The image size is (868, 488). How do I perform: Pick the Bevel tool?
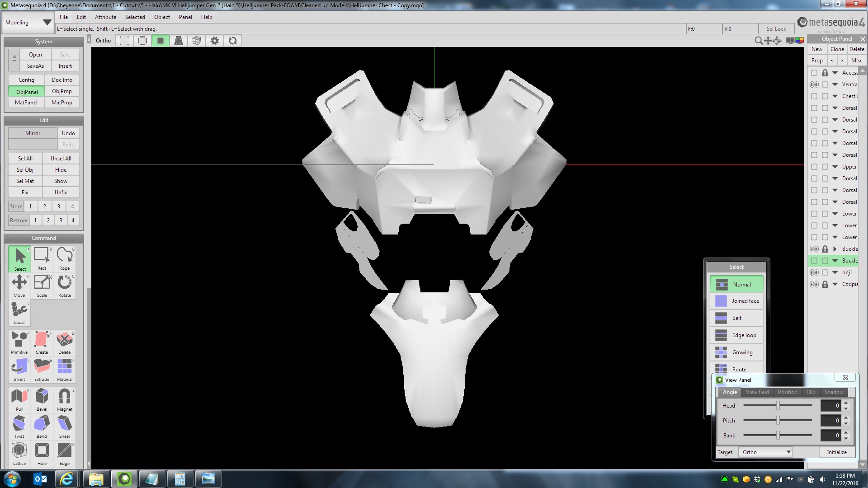(42, 399)
